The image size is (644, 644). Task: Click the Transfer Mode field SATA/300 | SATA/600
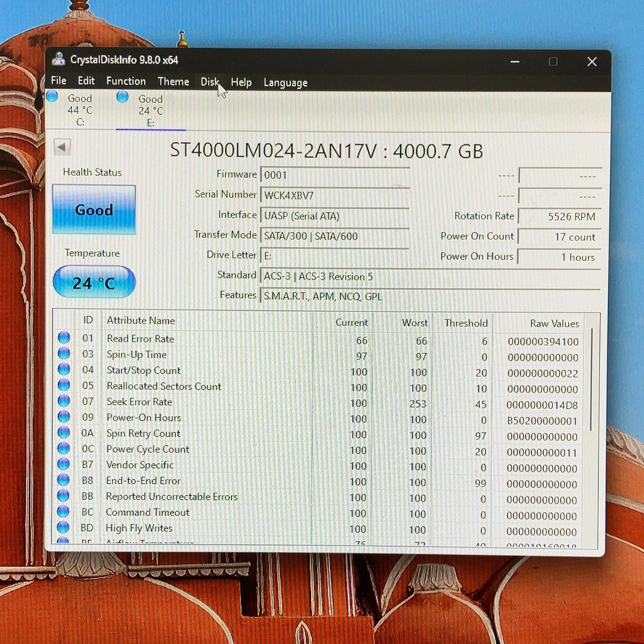(334, 236)
